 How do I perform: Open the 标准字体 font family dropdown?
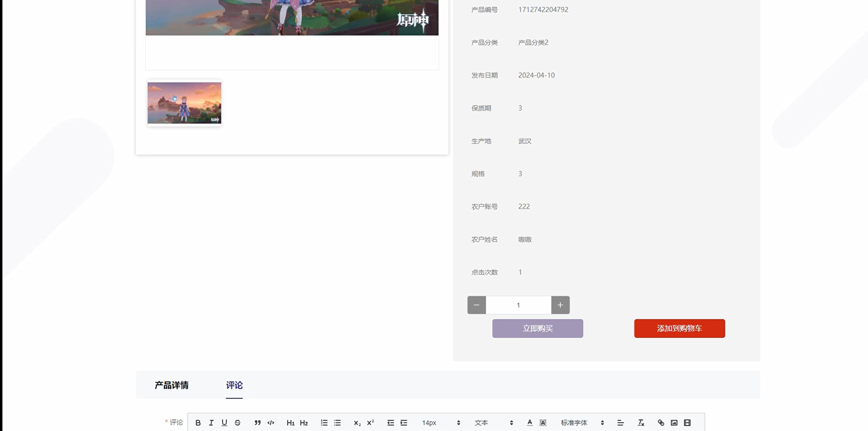tap(583, 423)
